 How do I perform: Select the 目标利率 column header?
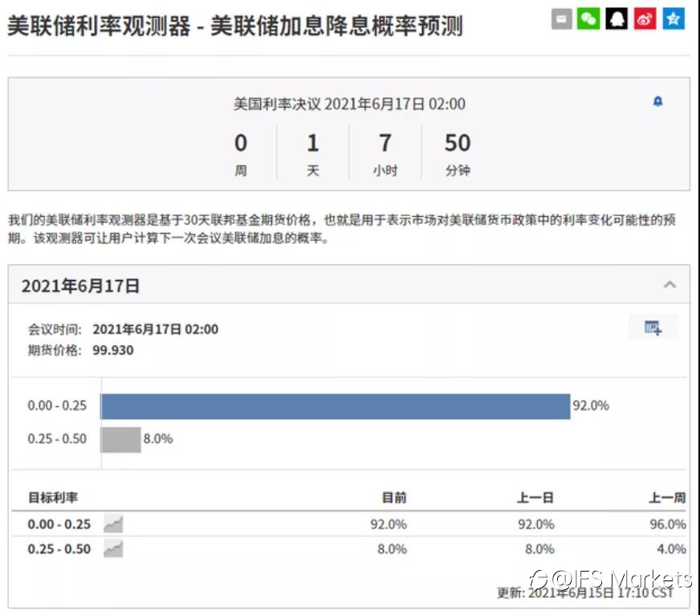(53, 497)
